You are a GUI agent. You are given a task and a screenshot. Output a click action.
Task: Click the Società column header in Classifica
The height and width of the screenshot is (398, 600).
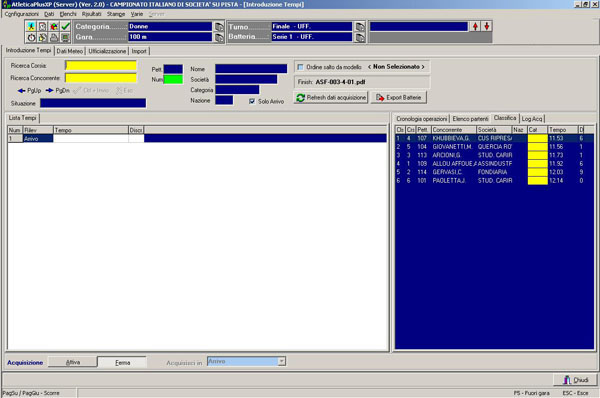[494, 130]
